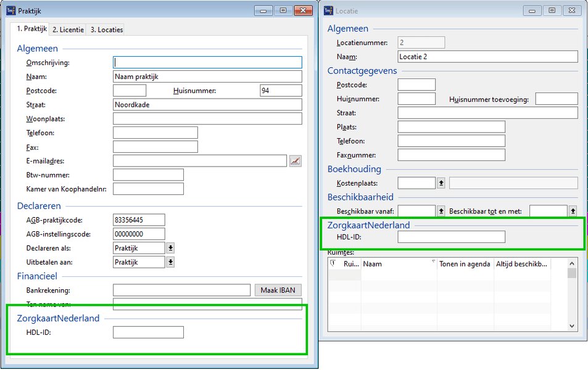Click the Kamer van Koophandelnr field
This screenshot has width=588, height=370.
[x=148, y=189]
